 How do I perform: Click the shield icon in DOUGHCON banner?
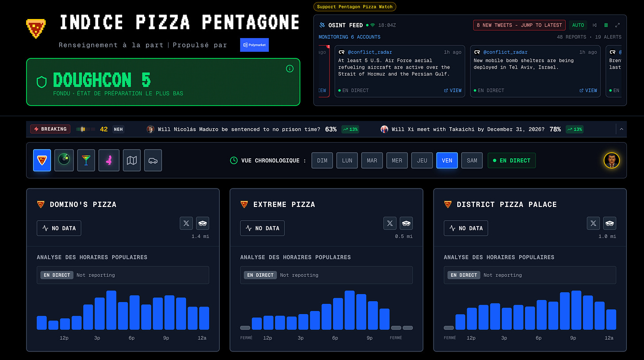point(42,82)
